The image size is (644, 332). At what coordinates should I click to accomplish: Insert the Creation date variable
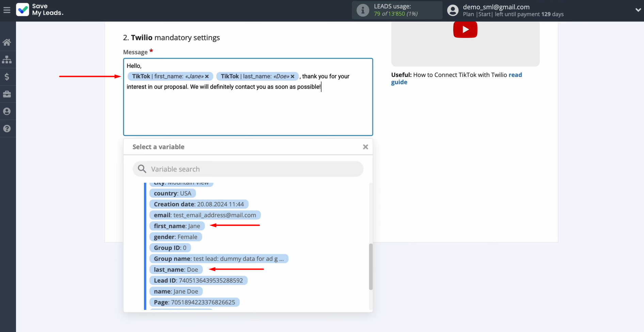tap(198, 204)
